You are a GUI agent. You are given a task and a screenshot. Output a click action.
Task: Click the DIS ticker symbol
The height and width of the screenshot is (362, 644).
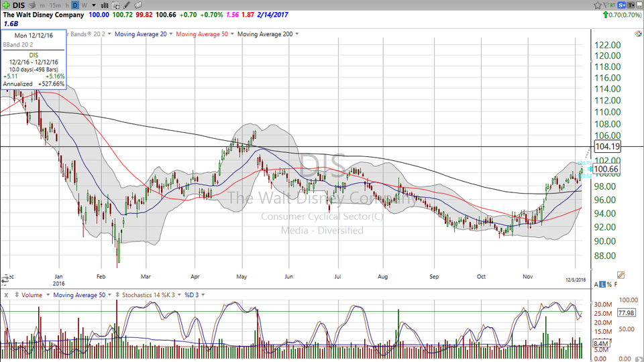coord(19,5)
